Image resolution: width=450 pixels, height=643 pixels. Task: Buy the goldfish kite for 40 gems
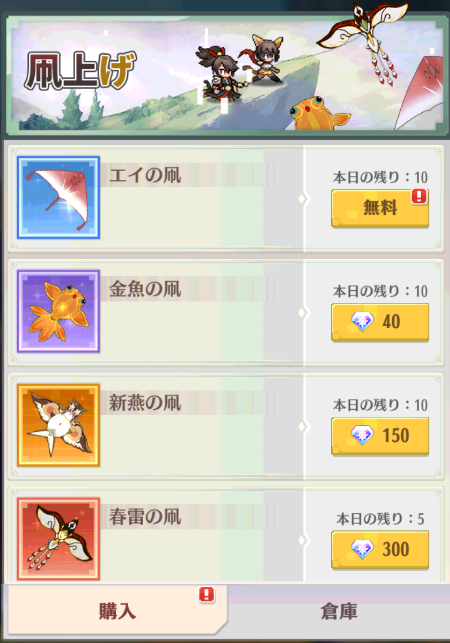point(380,322)
